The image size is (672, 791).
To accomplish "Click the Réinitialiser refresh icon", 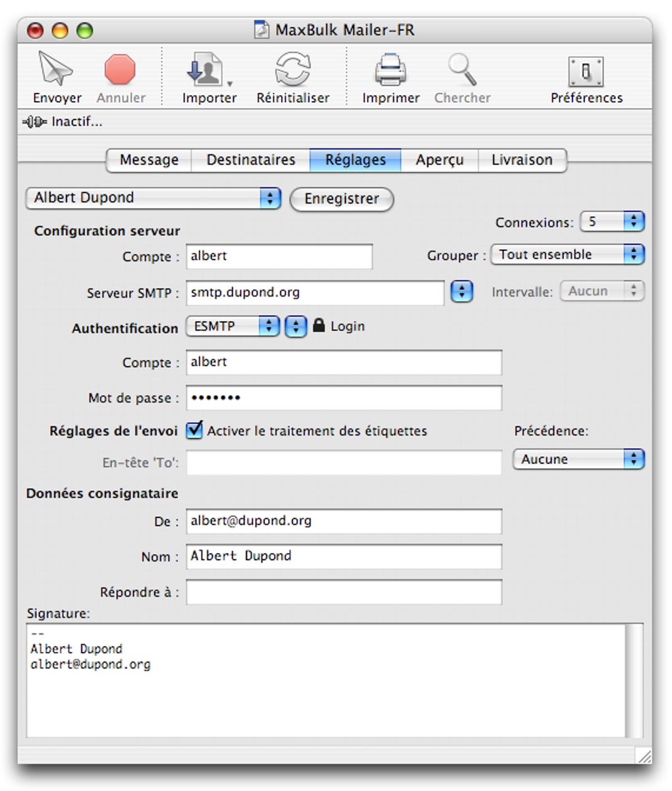I will click(x=293, y=71).
